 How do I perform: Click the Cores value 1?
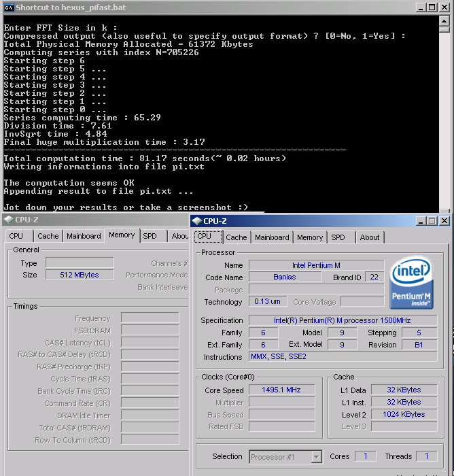click(x=366, y=456)
